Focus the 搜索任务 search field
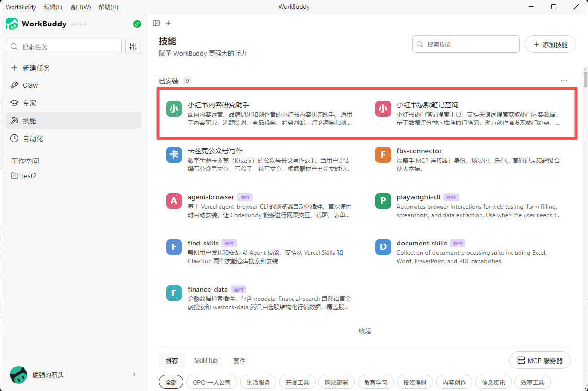Viewport: 588px width, 391px height. pyautogui.click(x=64, y=47)
